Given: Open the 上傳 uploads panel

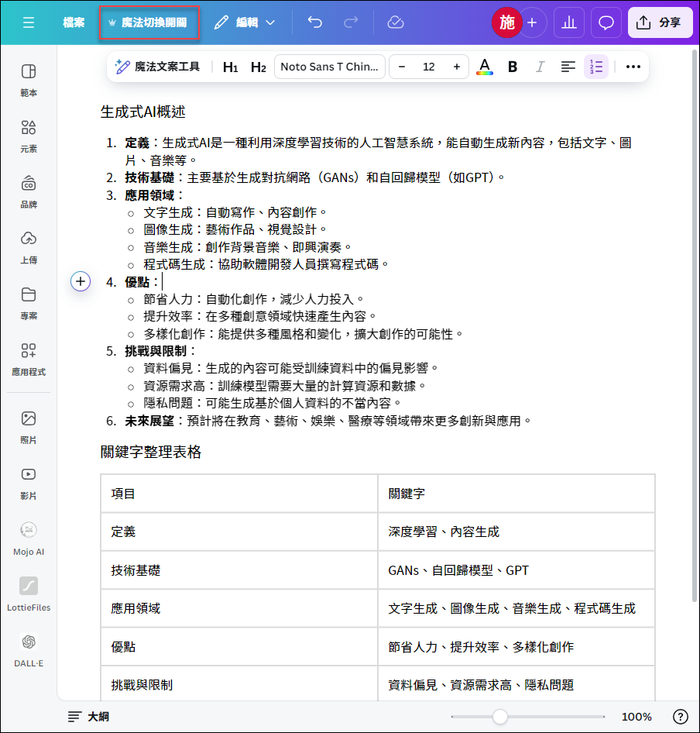Looking at the screenshot, I should pos(29,247).
